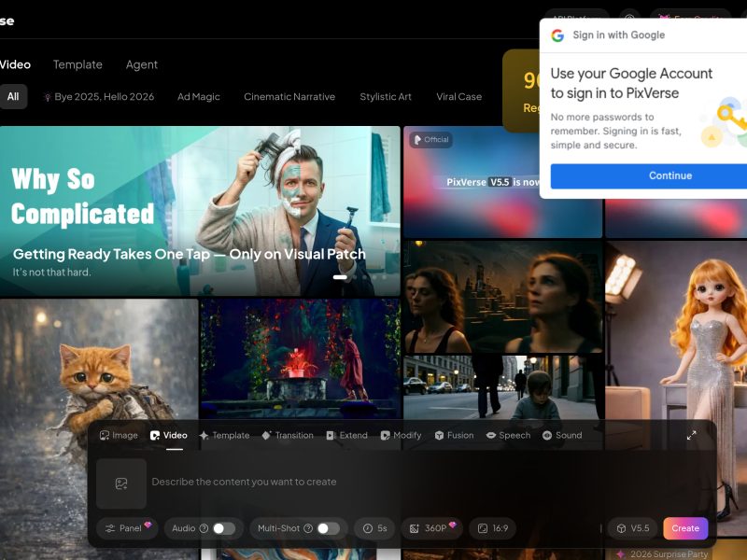747x560 pixels.
Task: Select the Sound mode
Action: [x=562, y=435]
